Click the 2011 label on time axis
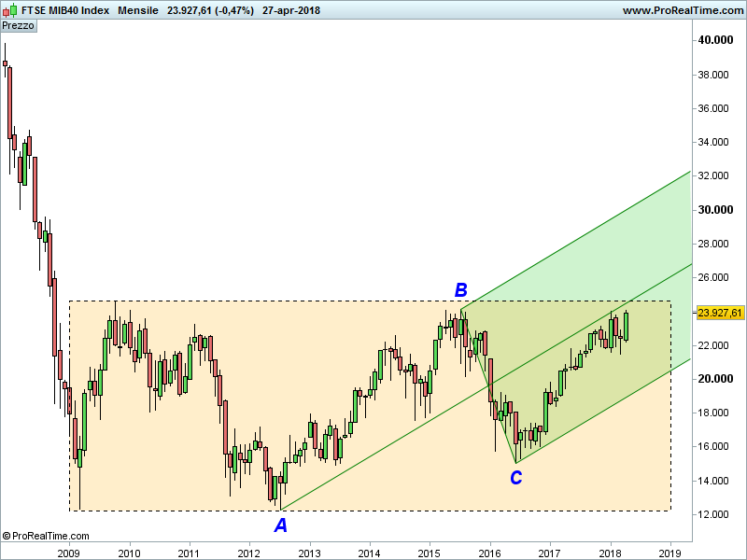The image size is (747, 560). pyautogui.click(x=189, y=553)
